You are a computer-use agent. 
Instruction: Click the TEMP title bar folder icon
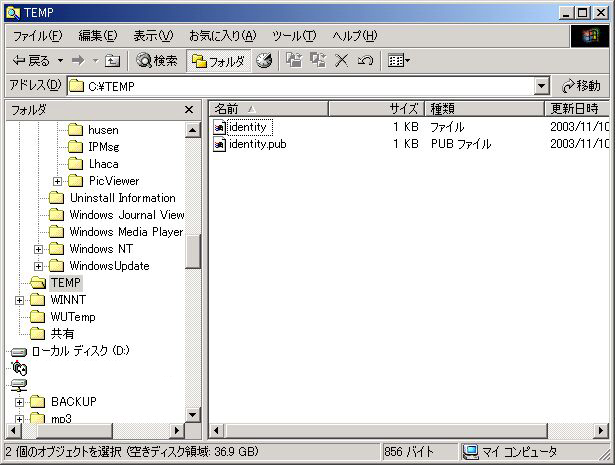click(13, 13)
